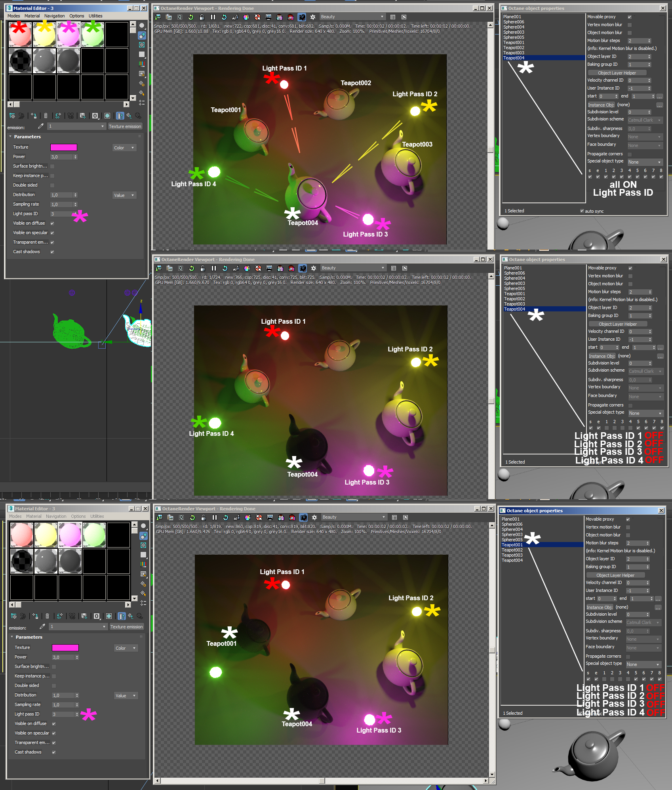Screen dimensions: 672x790
Task: Pick material with eyedropper in top Material Editor
Action: click(x=40, y=126)
